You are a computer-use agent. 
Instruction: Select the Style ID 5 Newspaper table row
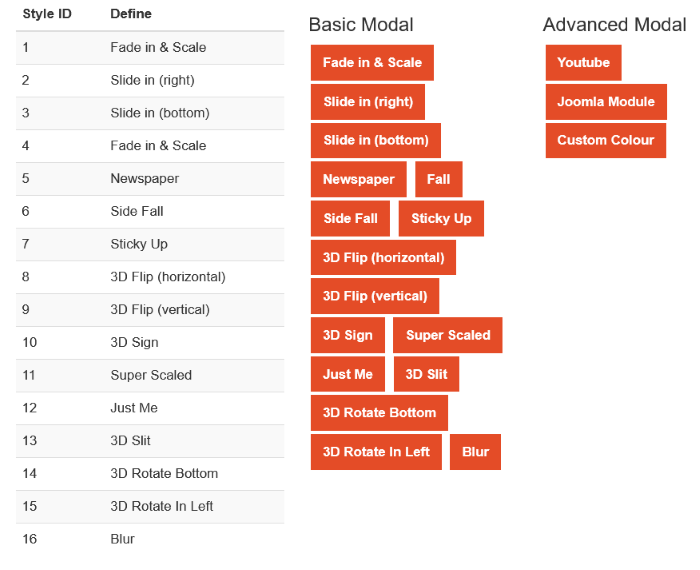pos(150,179)
